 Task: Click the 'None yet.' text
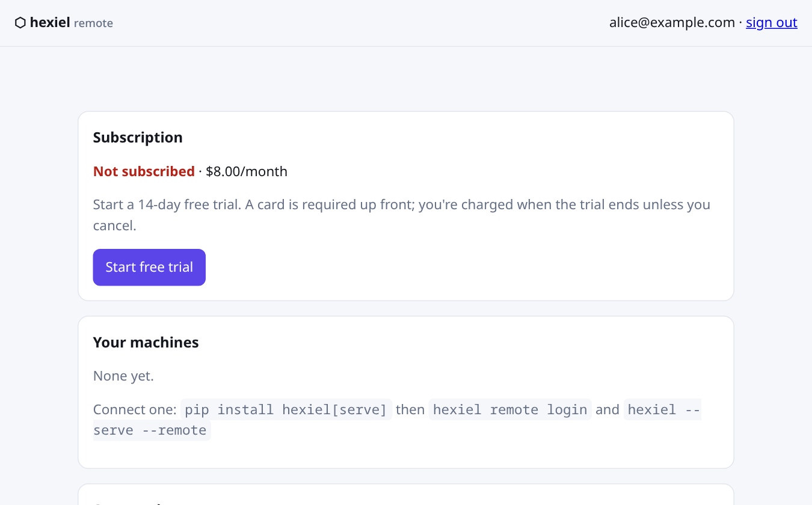click(123, 376)
